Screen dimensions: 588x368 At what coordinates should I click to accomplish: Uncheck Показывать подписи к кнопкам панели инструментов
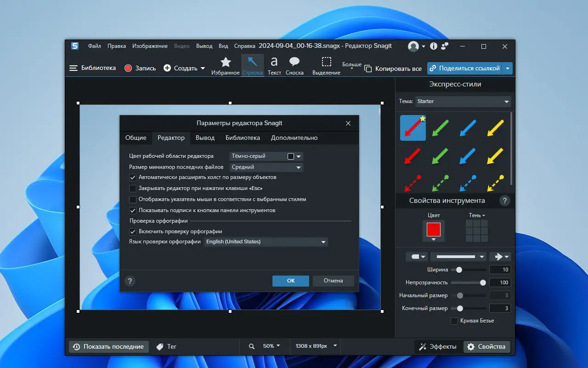[x=133, y=210]
